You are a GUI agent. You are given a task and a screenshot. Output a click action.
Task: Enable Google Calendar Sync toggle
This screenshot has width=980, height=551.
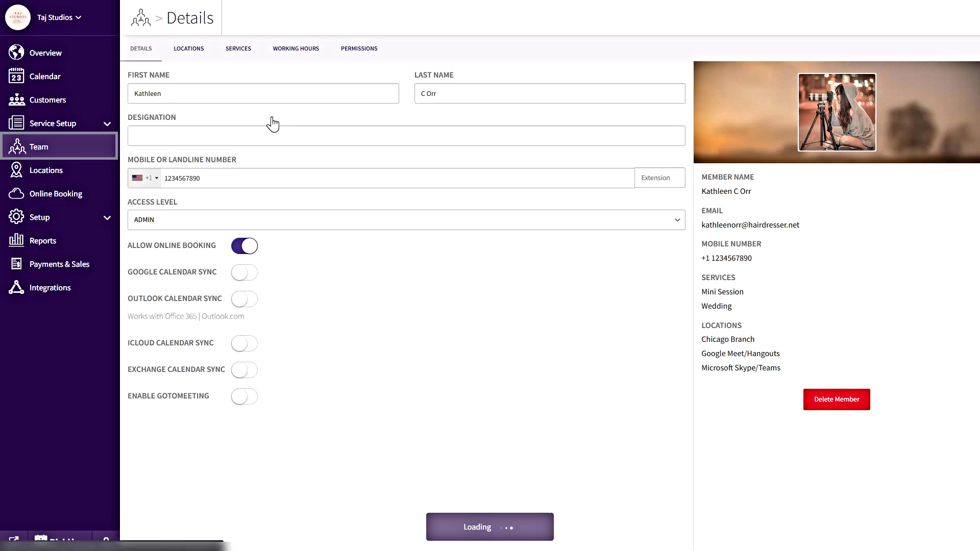(244, 272)
